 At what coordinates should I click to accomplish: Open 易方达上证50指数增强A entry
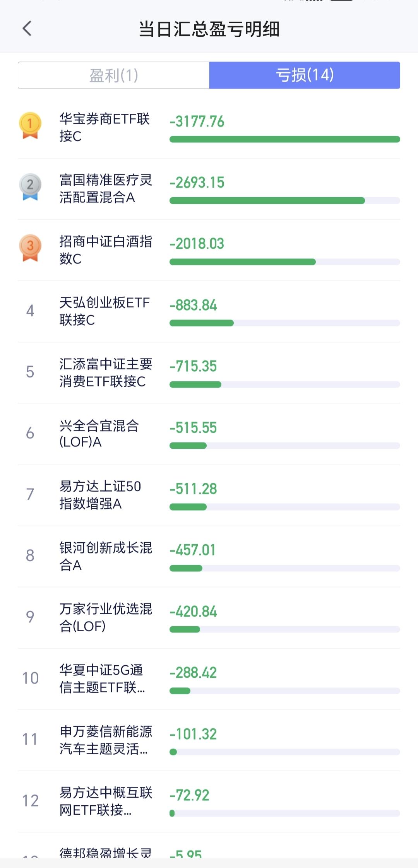click(100, 495)
